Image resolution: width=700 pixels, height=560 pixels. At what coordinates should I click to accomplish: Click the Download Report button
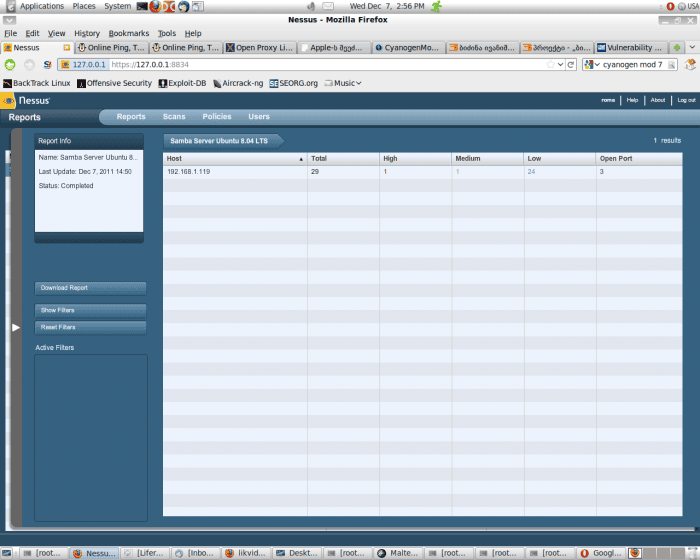coord(90,288)
